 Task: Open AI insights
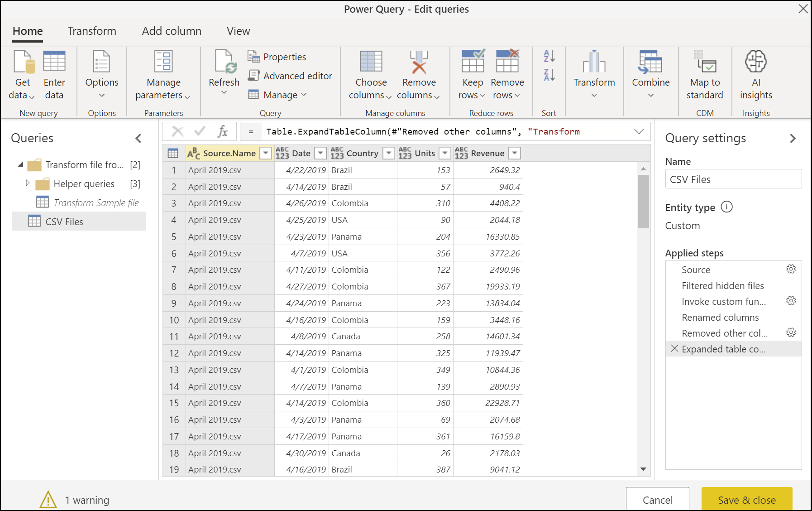pos(756,75)
